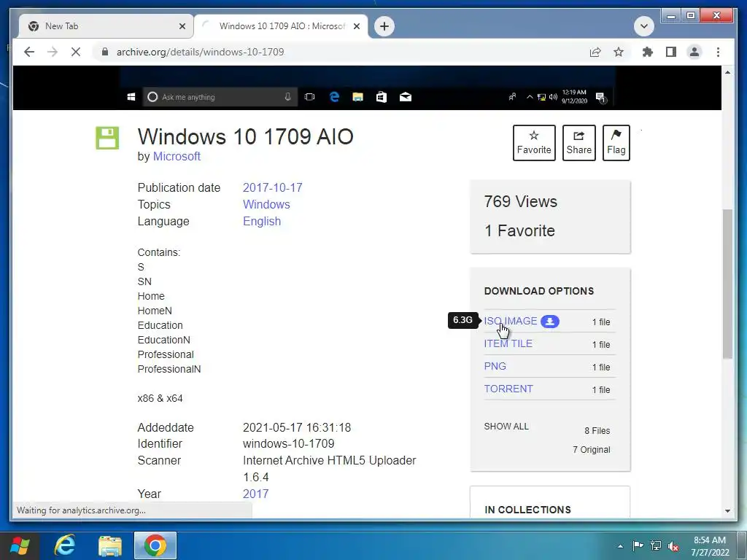Viewport: 747px width, 560px height.
Task: Open the PNG download option
Action: (x=495, y=366)
